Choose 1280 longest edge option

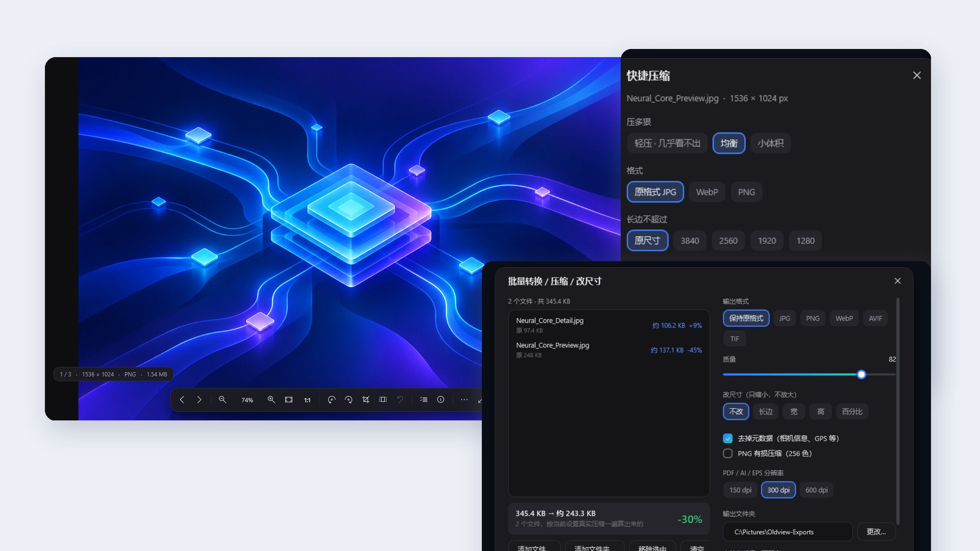click(x=805, y=241)
